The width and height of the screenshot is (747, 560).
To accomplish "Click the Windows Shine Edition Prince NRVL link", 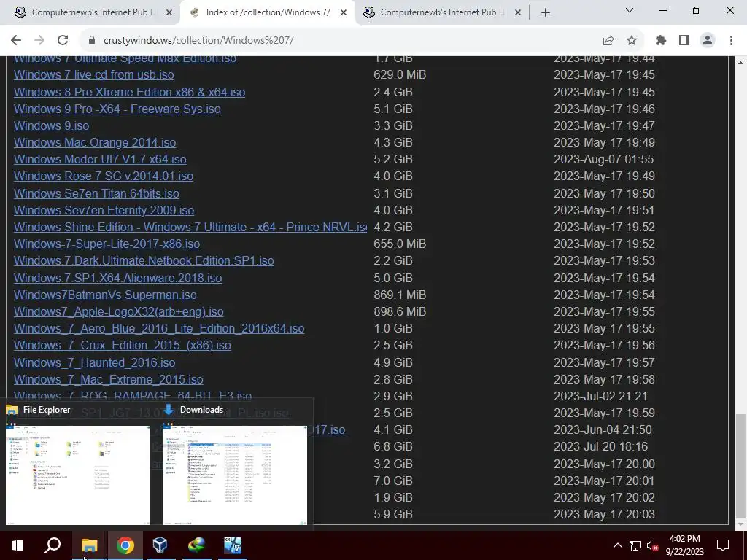I will pyautogui.click(x=190, y=227).
